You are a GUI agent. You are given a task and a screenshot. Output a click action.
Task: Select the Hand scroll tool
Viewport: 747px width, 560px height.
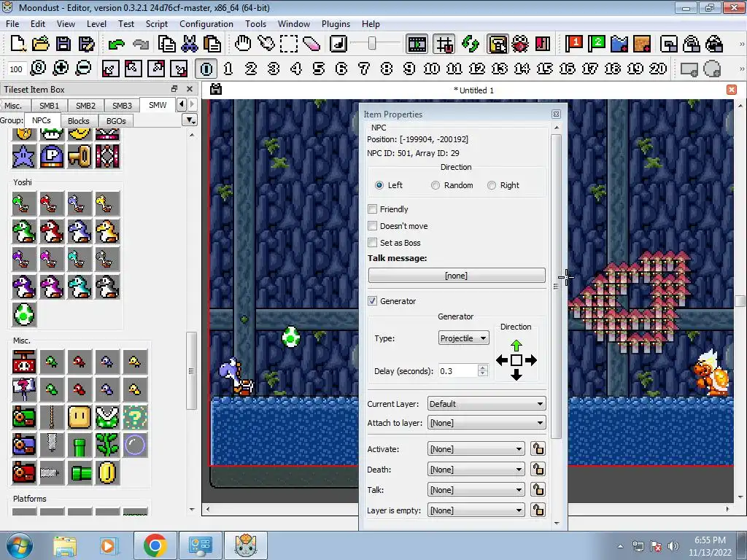(x=243, y=44)
